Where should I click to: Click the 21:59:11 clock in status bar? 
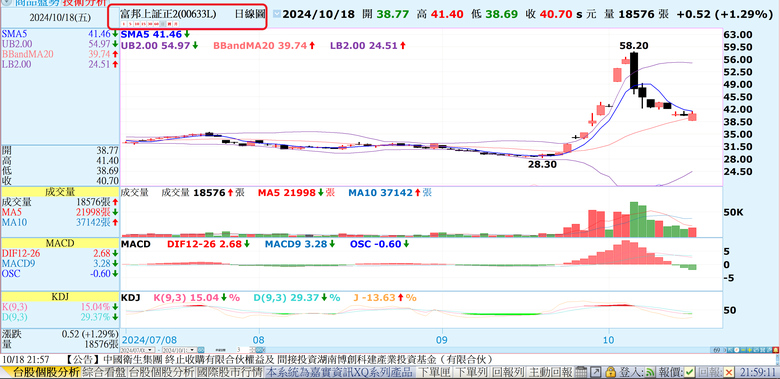(x=757, y=372)
